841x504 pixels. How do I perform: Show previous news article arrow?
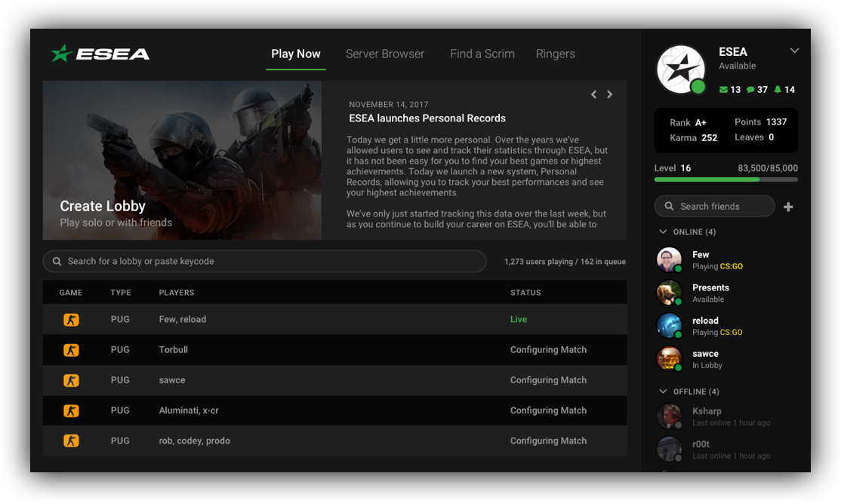tap(593, 94)
